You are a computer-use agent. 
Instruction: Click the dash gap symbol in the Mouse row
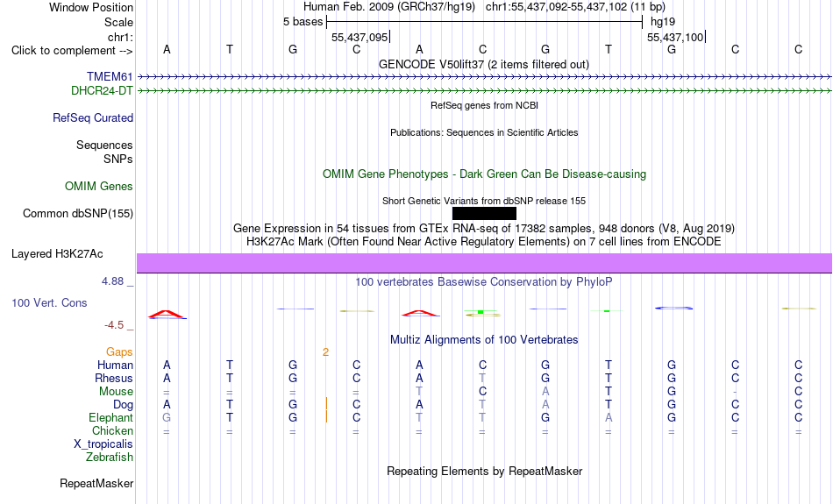735,392
